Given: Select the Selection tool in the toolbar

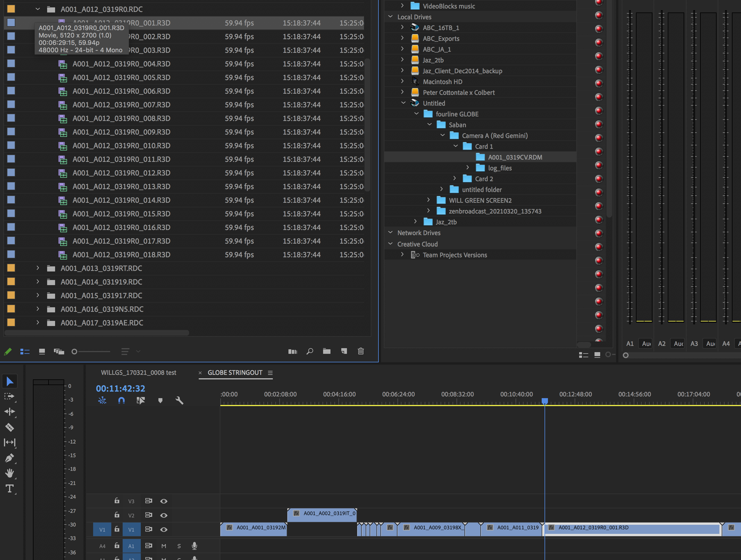Looking at the screenshot, I should [10, 381].
